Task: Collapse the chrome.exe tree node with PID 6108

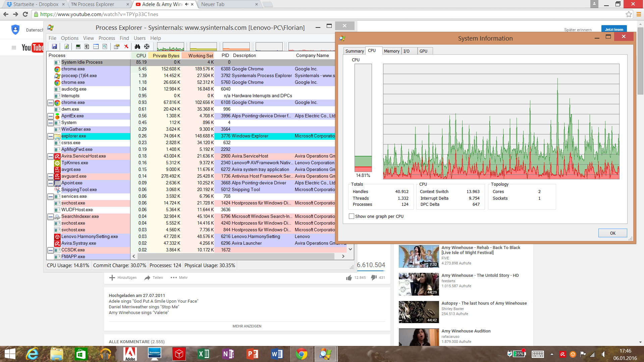Action: [x=51, y=103]
